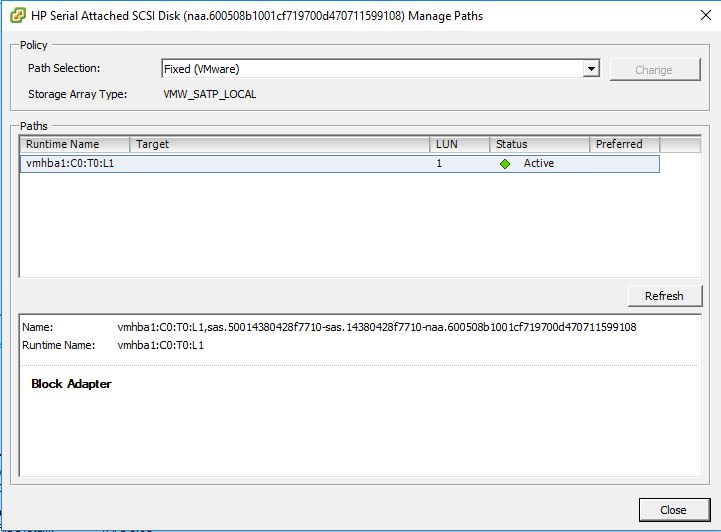The height and width of the screenshot is (532, 721).
Task: Click the Storage Array Type label
Action: (77, 94)
